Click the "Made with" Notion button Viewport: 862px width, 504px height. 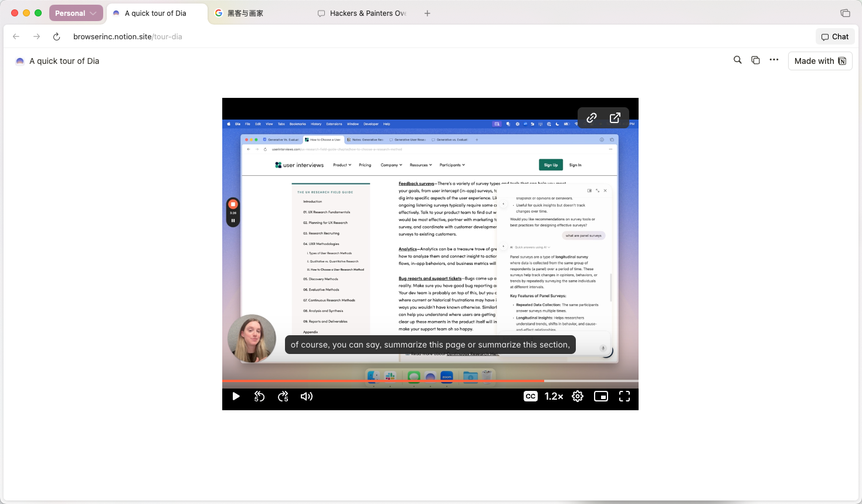click(820, 61)
